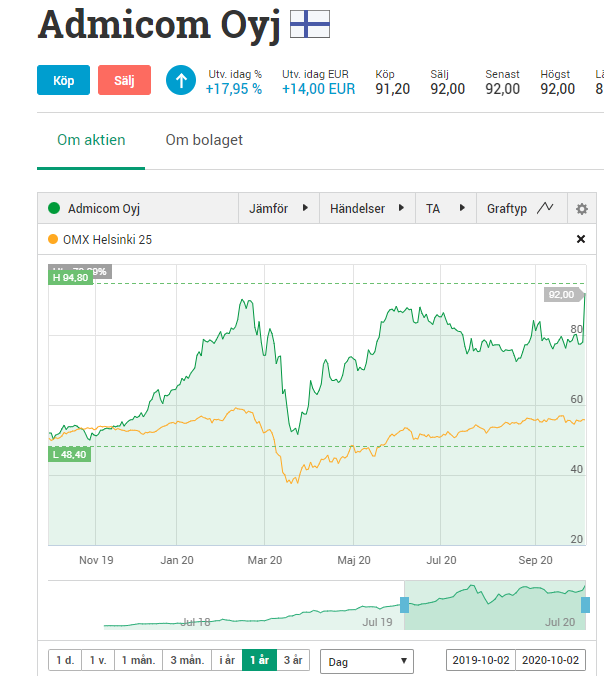
Task: Click the blue up-arrow trend icon
Action: pyautogui.click(x=181, y=80)
